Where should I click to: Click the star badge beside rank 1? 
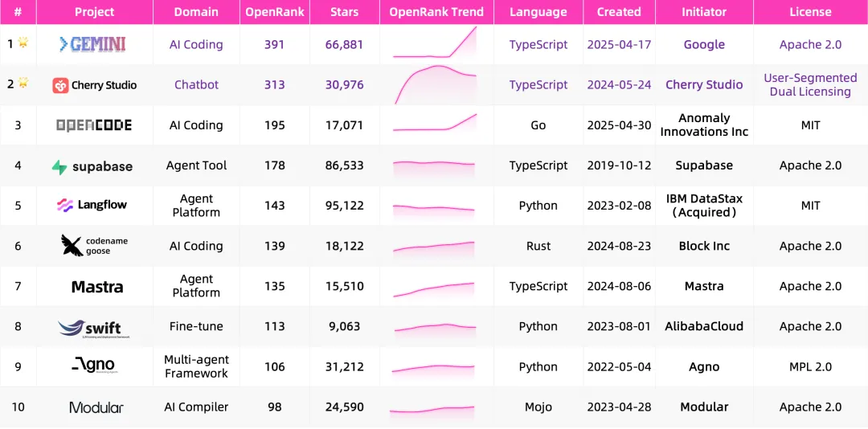coord(23,42)
